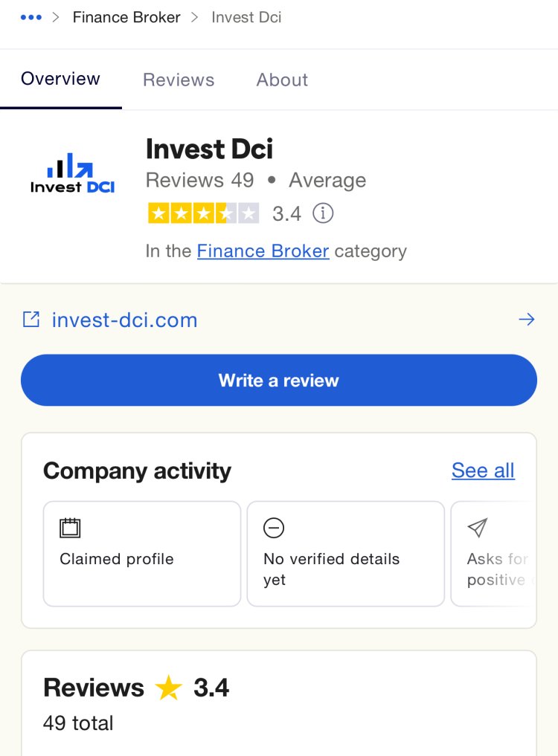Switch to the About tab
This screenshot has width=558, height=756.
coord(282,80)
